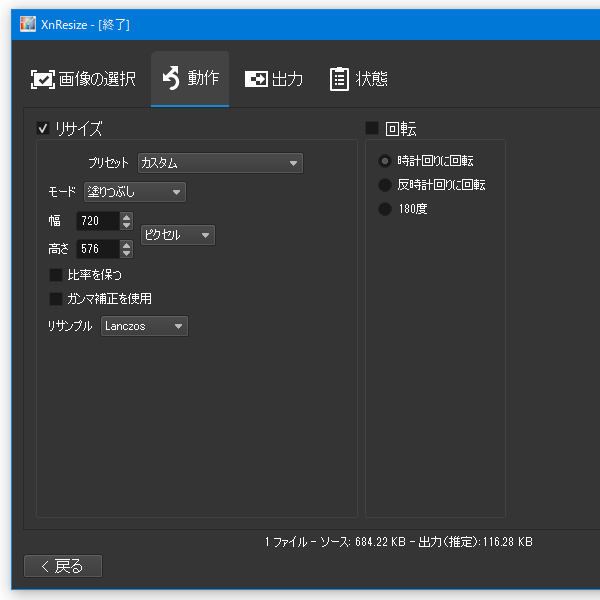Click the モード label
Image resolution: width=600 pixels, height=600 pixels.
[62, 192]
